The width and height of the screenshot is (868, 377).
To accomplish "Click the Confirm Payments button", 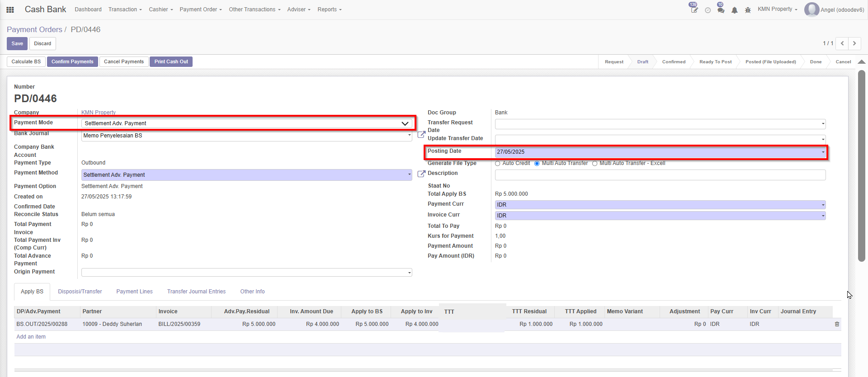I will point(72,61).
